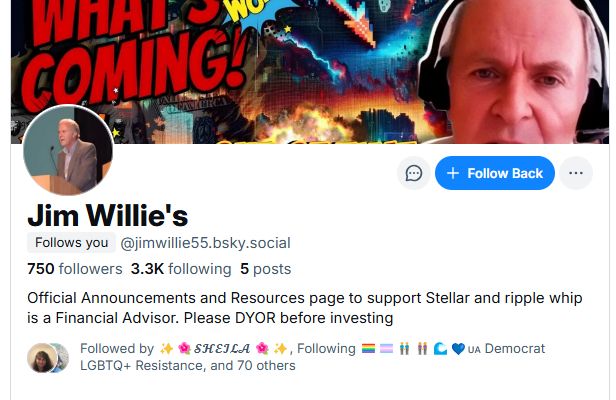
Task: Click the @jimwillie55.bsky.social handle
Action: tap(205, 243)
